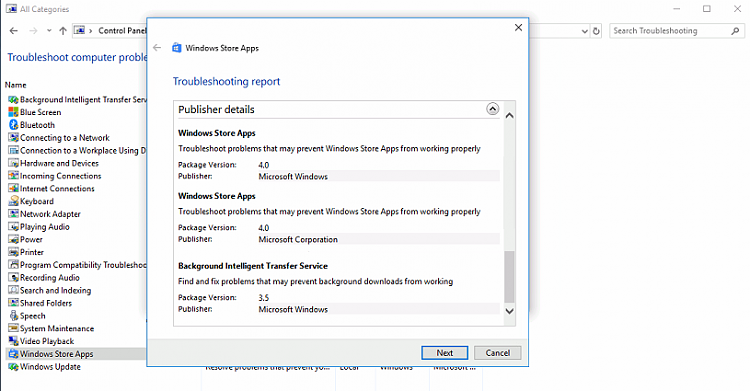Click the Troubleshooting report heading
The width and height of the screenshot is (750, 391).
pos(226,81)
